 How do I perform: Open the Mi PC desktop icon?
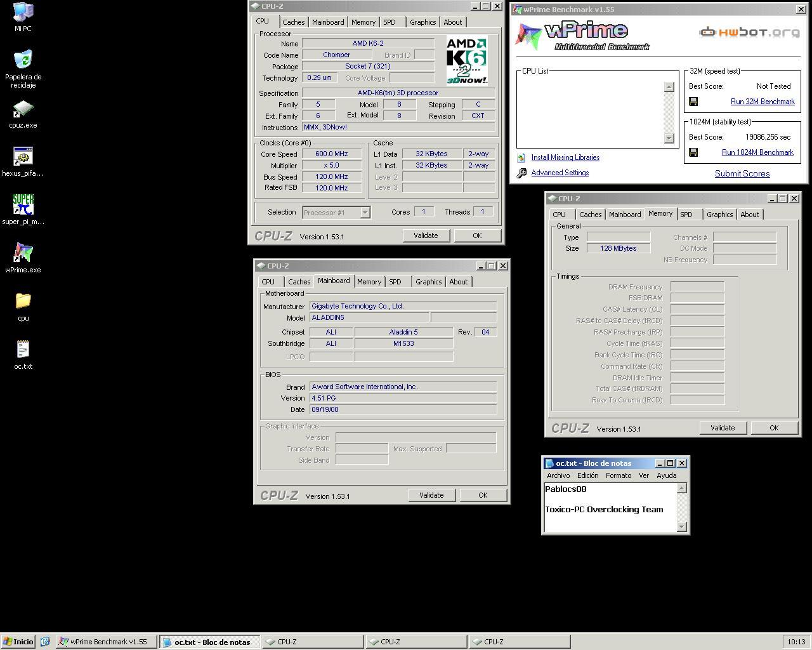[x=23, y=12]
